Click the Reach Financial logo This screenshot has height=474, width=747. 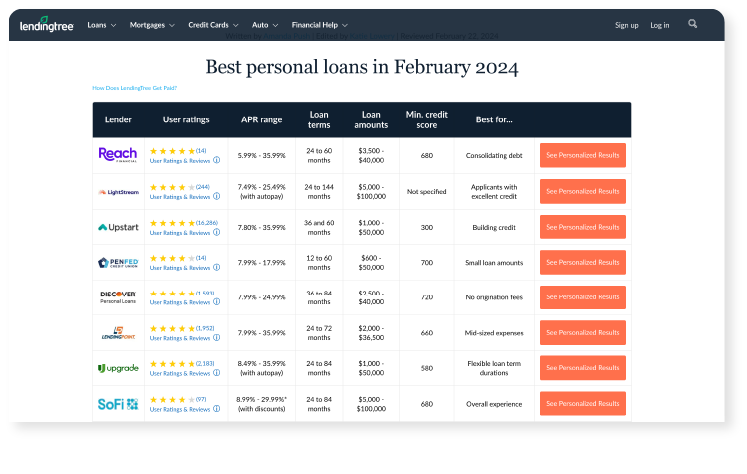pos(118,155)
